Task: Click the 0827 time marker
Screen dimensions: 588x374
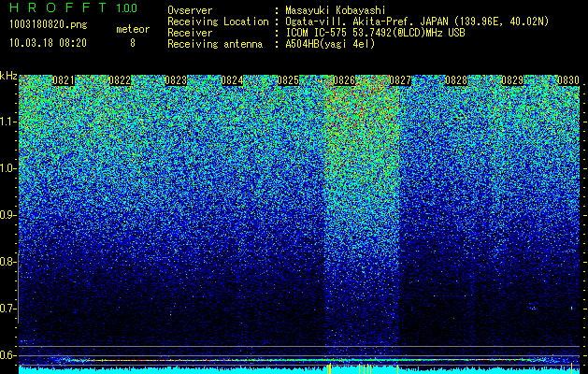Action: (400, 80)
